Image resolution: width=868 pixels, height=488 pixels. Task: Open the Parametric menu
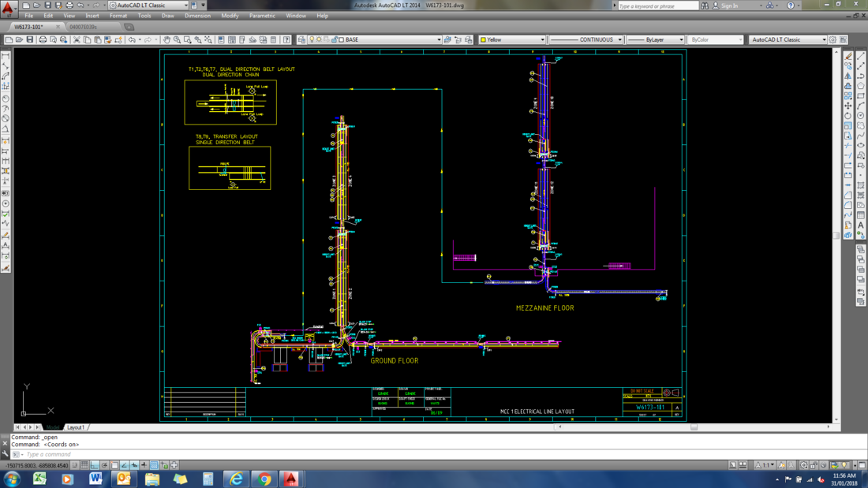click(262, 16)
